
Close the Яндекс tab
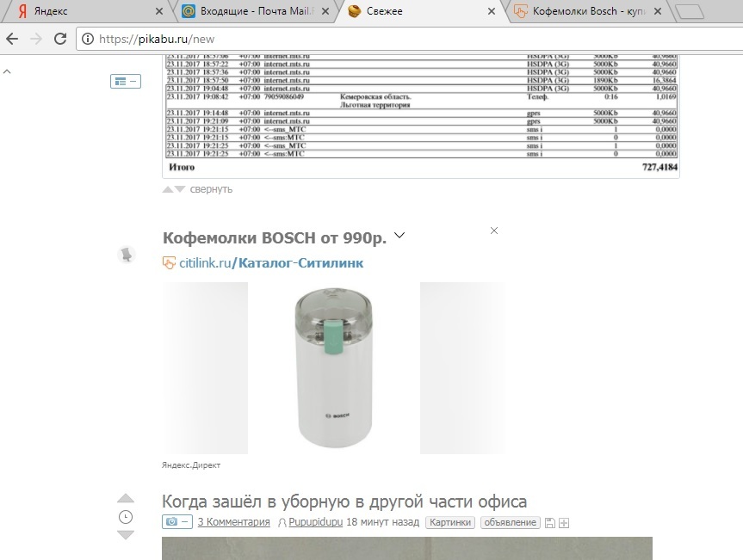(159, 11)
